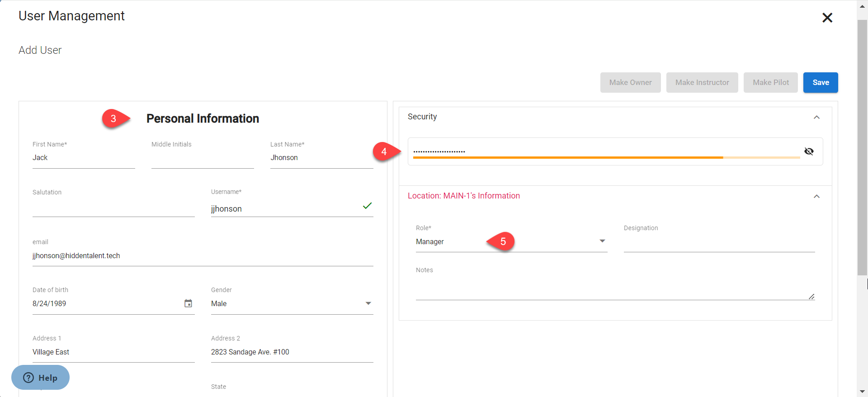Click the red step 5 marker
Image resolution: width=868 pixels, height=397 pixels.
[x=502, y=241]
